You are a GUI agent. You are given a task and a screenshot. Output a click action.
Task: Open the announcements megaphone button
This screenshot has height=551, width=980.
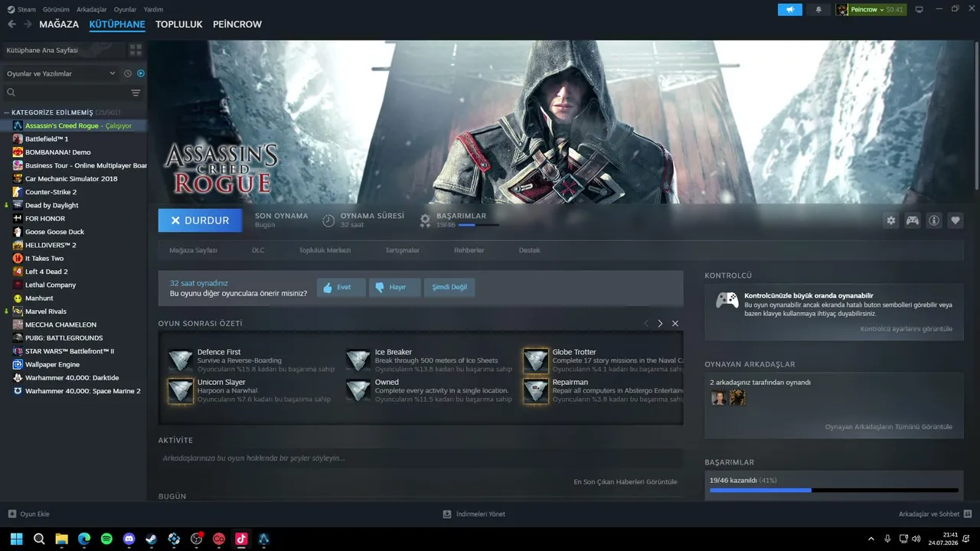point(789,9)
